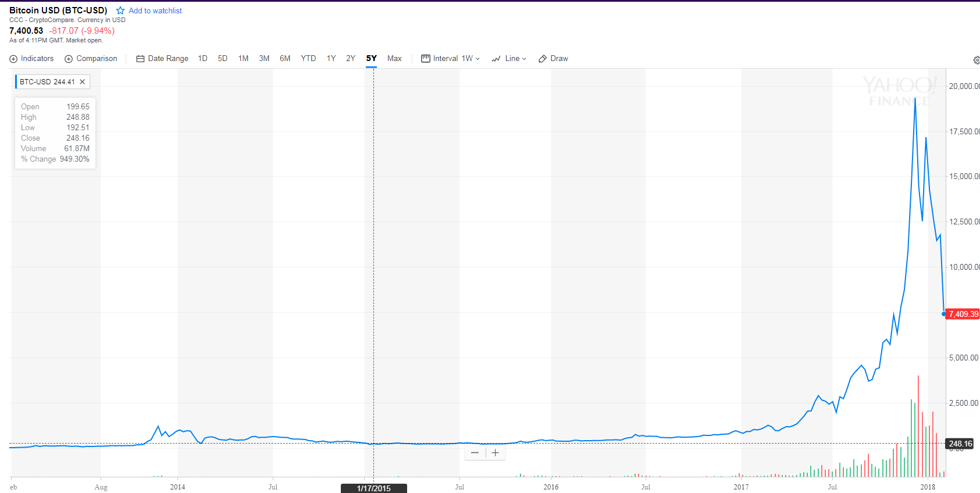The width and height of the screenshot is (980, 493).
Task: Select the Max time range
Action: [x=394, y=59]
